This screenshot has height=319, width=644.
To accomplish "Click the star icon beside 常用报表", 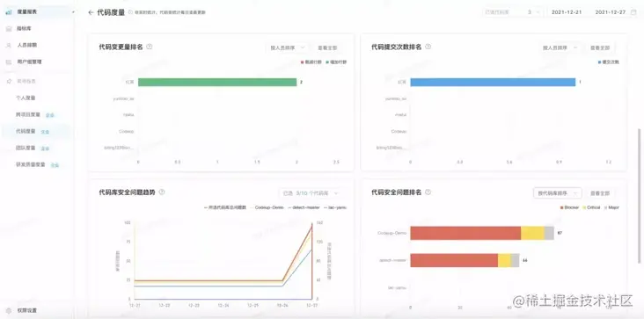I will tap(9, 81).
